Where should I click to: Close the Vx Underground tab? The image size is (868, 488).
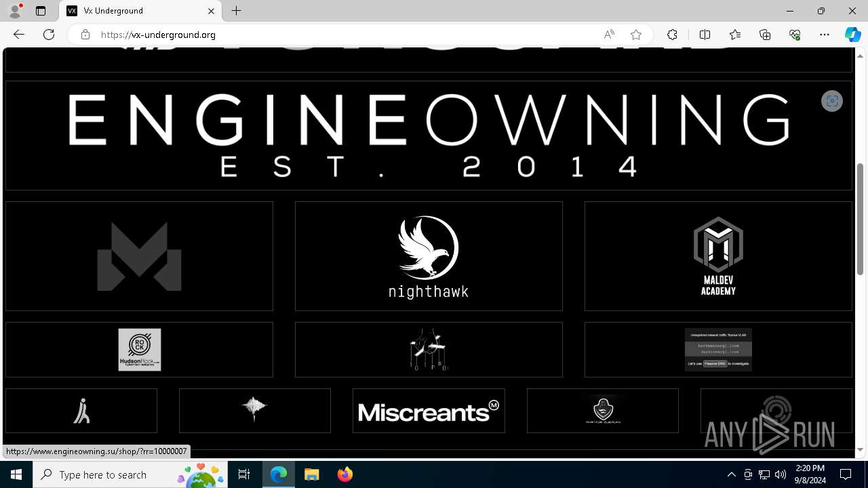pyautogui.click(x=211, y=11)
